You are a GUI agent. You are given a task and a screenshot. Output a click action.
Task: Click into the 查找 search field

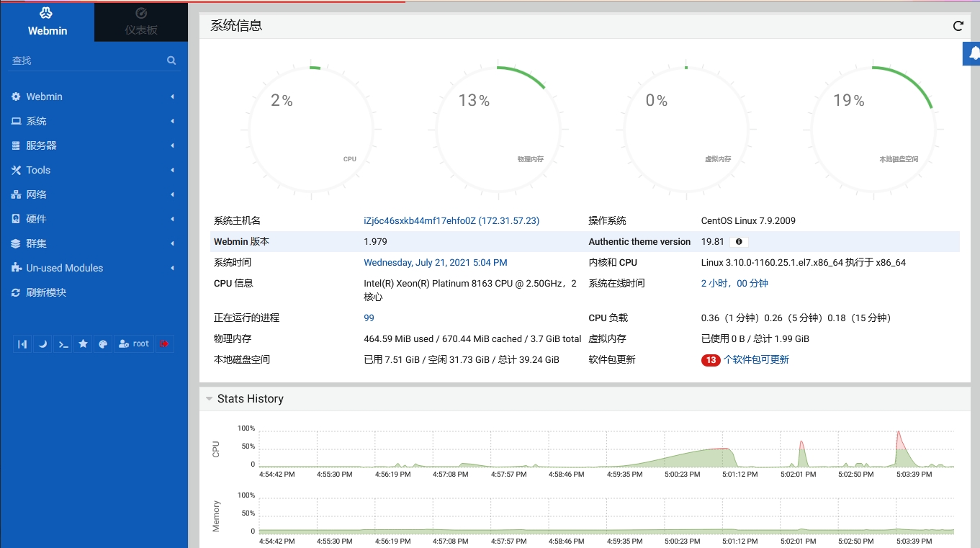coord(86,60)
